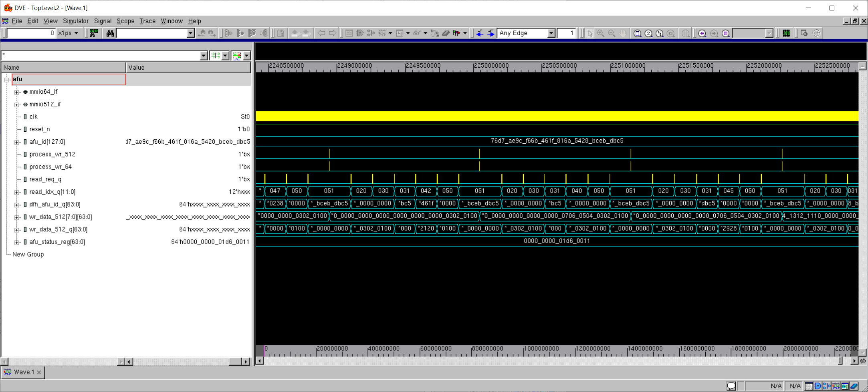Switch to the Wave.1 tab
The image size is (868, 392).
coord(23,372)
